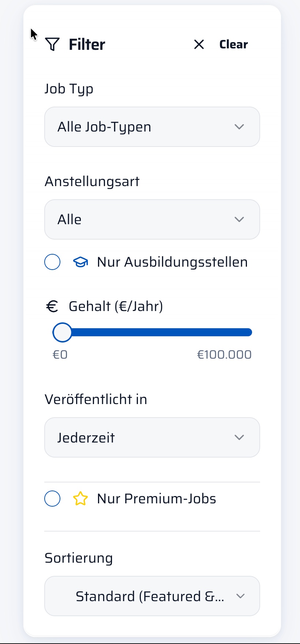Click the chevron in Sortierung box
300x644 pixels.
[240, 596]
